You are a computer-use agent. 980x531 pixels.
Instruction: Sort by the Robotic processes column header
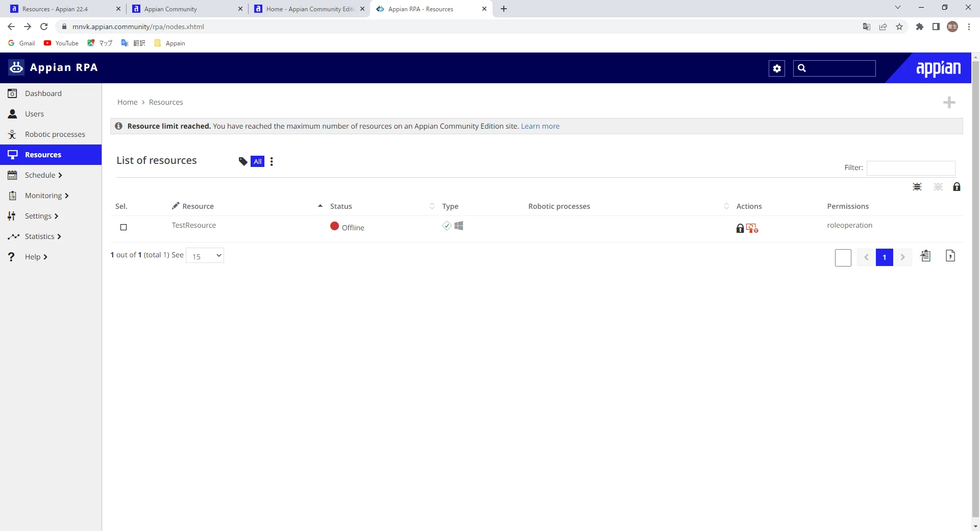(559, 206)
